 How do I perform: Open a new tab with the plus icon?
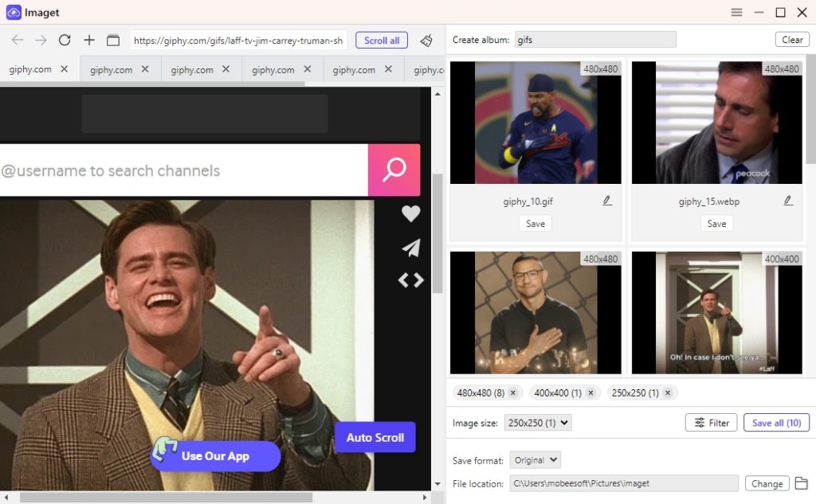coord(89,40)
